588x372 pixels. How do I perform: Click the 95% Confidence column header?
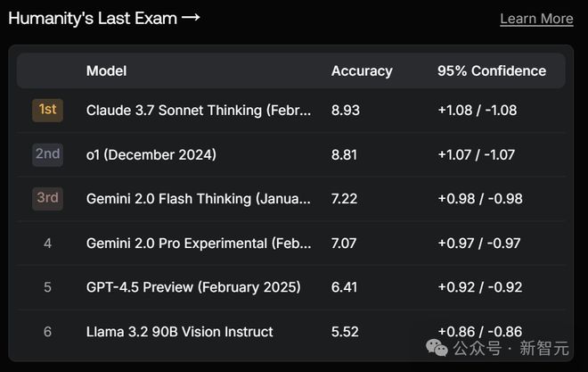(491, 70)
